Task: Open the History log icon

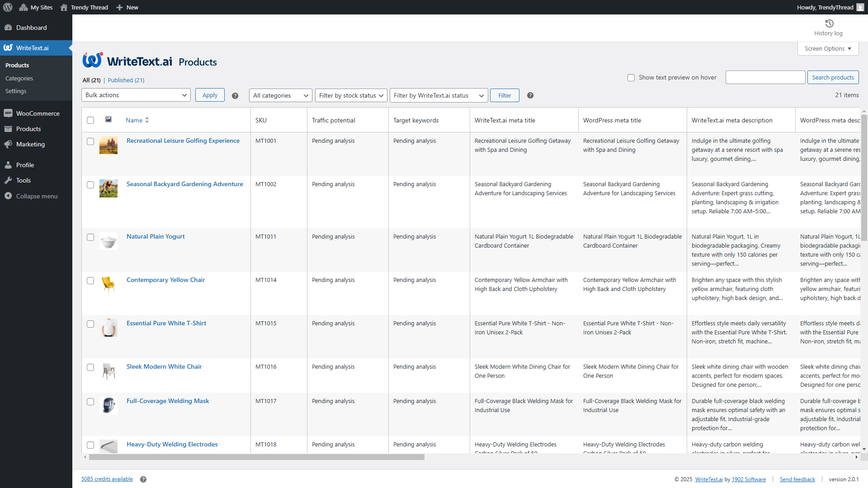Action: pos(829,24)
